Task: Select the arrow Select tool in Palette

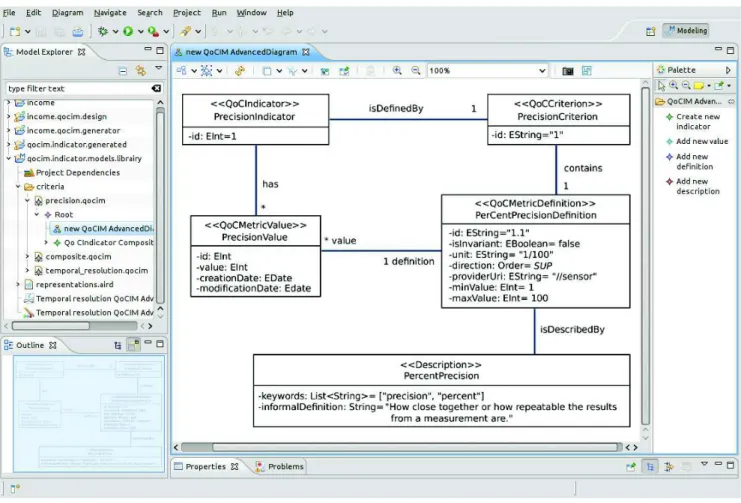Action: 661,86
